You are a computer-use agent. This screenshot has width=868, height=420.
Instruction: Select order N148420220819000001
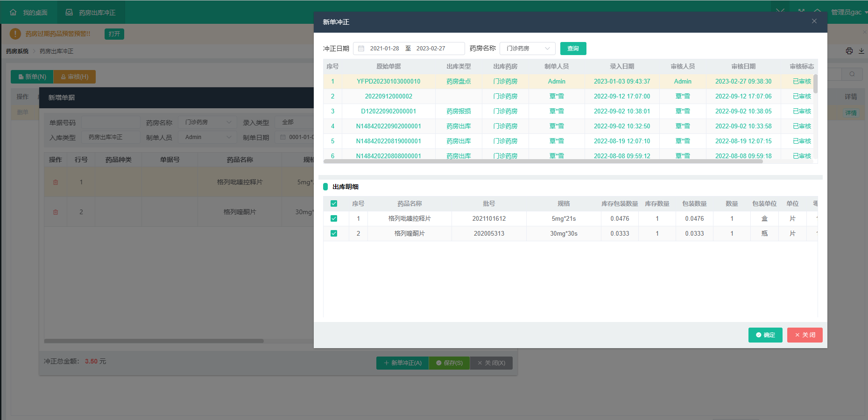388,141
